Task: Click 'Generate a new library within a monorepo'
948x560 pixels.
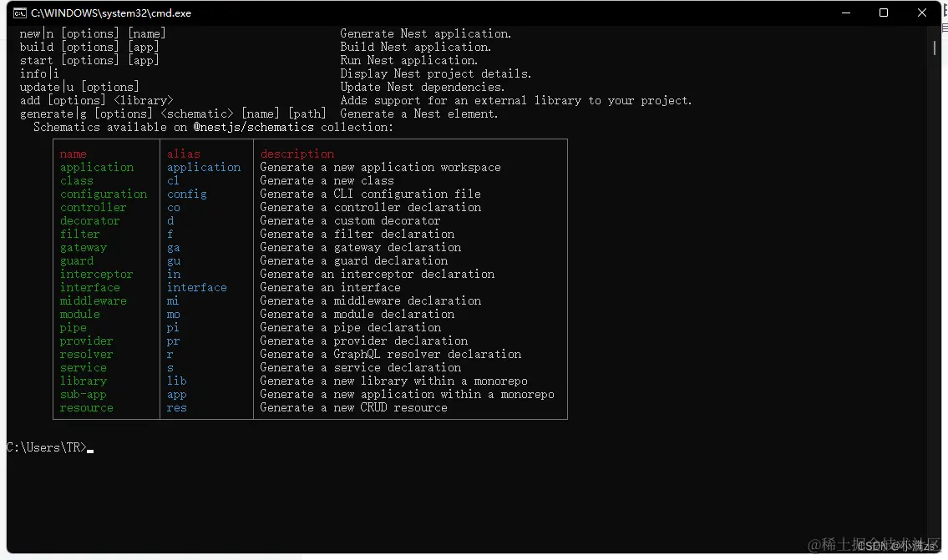Action: pyautogui.click(x=393, y=381)
